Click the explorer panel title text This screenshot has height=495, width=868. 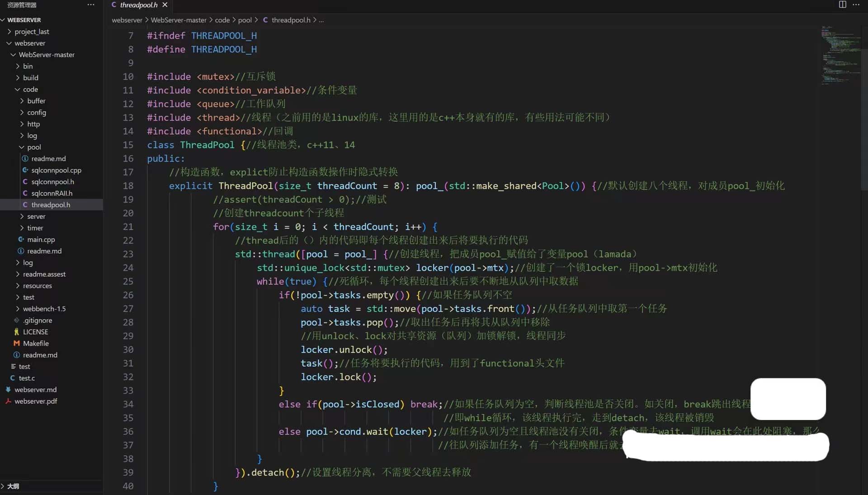(x=22, y=5)
